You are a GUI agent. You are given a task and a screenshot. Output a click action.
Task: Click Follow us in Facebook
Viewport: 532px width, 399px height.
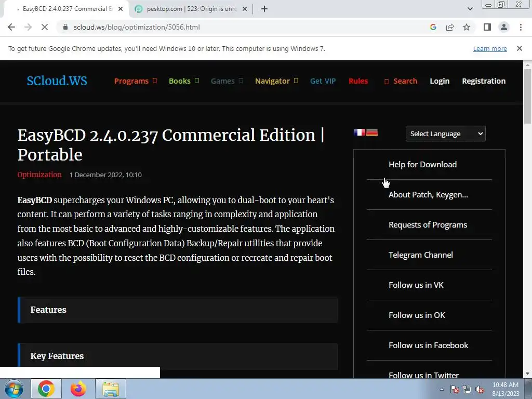coord(428,345)
